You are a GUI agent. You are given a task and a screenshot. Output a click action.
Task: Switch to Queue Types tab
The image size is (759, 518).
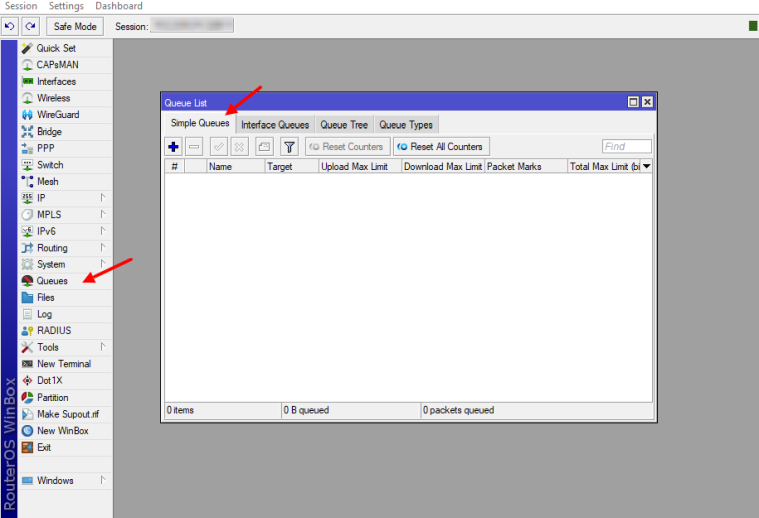click(406, 125)
